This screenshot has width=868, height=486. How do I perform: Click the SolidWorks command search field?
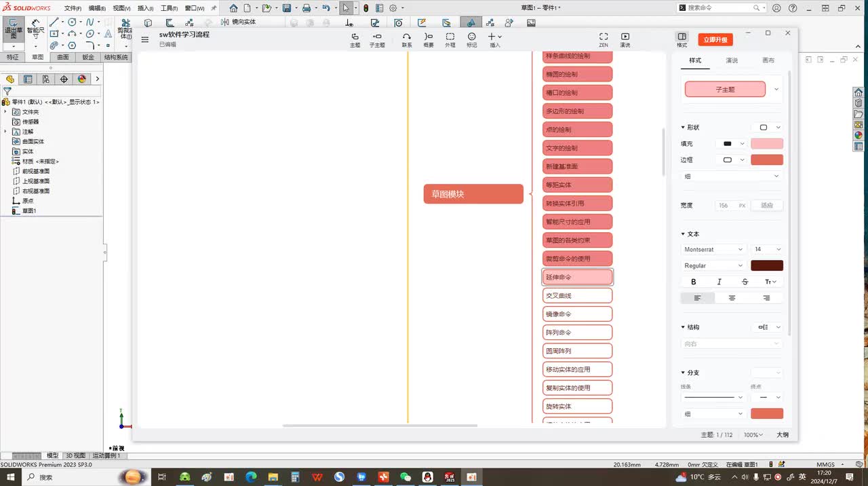point(722,8)
